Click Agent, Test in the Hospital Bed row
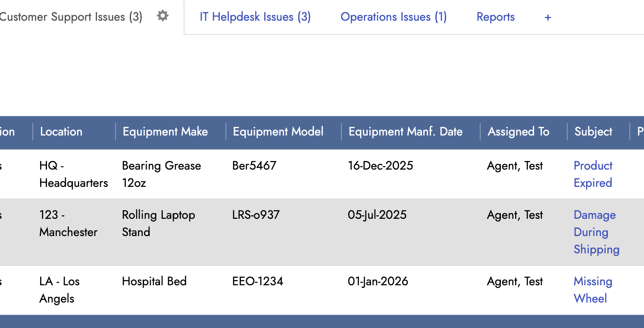 (x=515, y=281)
